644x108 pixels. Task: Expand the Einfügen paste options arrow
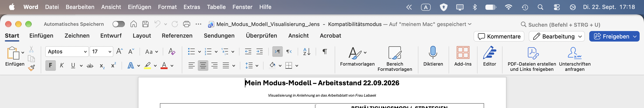[23, 53]
